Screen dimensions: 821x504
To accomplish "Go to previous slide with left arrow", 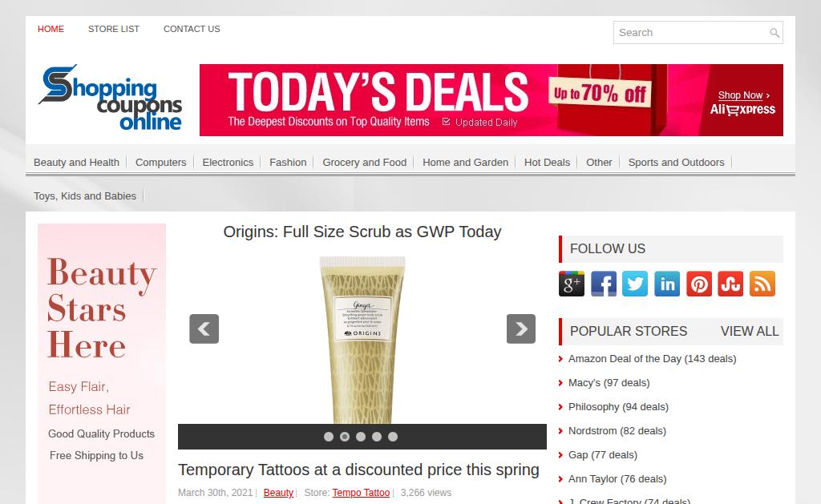I will (x=204, y=329).
